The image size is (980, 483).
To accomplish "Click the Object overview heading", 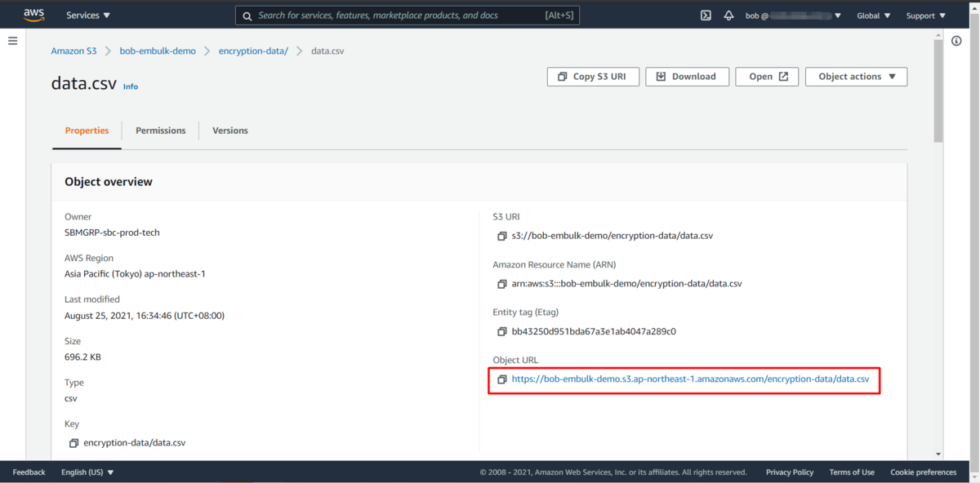I will coord(109,182).
